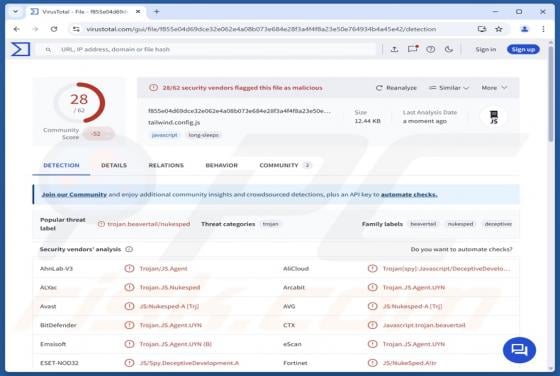The height and width of the screenshot is (376, 560).
Task: Open a new browser tab
Action: (156, 11)
